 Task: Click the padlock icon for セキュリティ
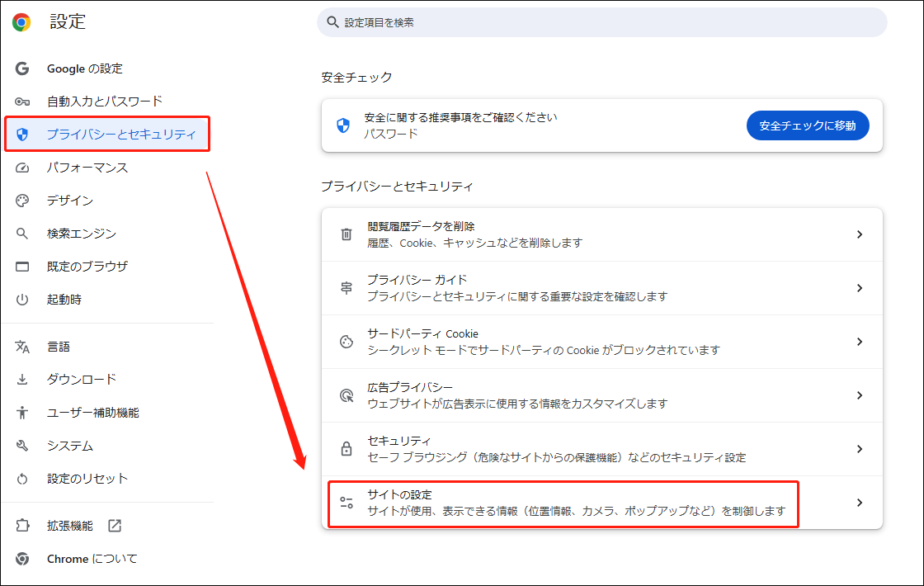346,449
